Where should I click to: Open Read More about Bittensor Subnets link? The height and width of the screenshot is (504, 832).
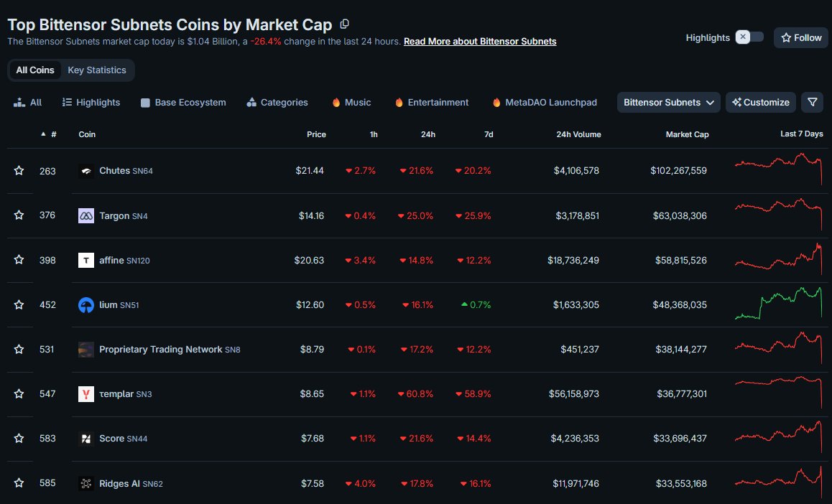pyautogui.click(x=480, y=42)
